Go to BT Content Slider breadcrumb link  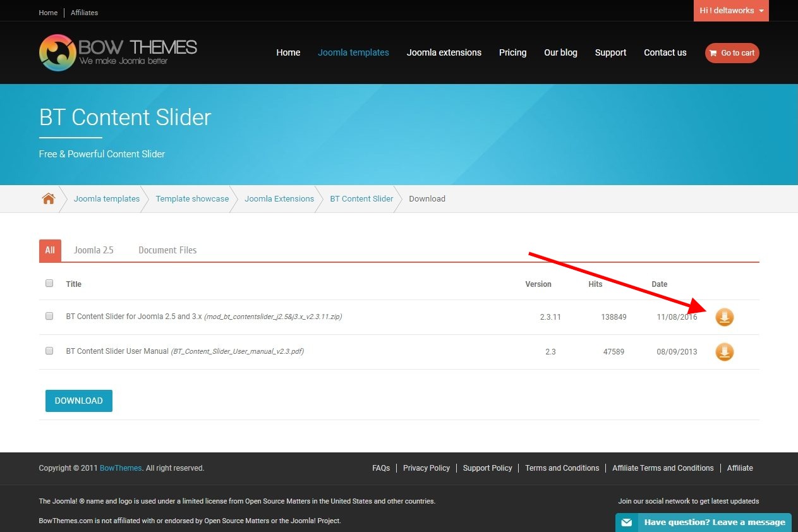361,198
